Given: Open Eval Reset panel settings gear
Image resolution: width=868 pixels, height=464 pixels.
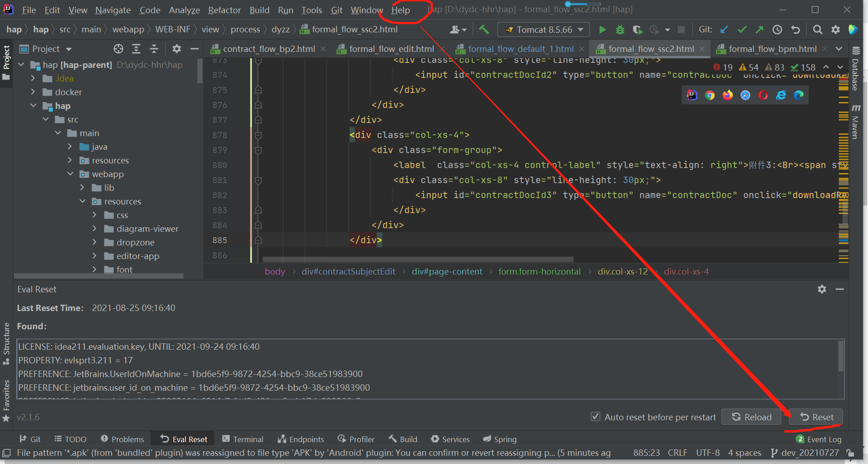Looking at the screenshot, I should (822, 289).
